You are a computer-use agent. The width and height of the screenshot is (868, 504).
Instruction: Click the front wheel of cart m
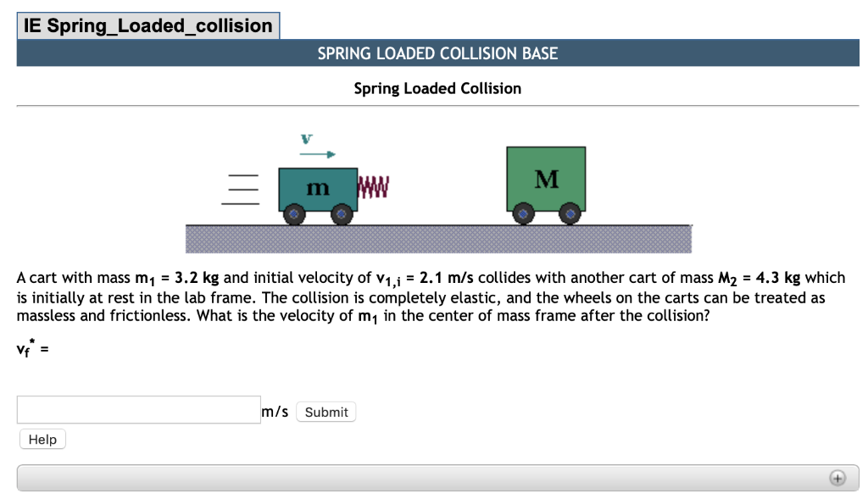(342, 214)
